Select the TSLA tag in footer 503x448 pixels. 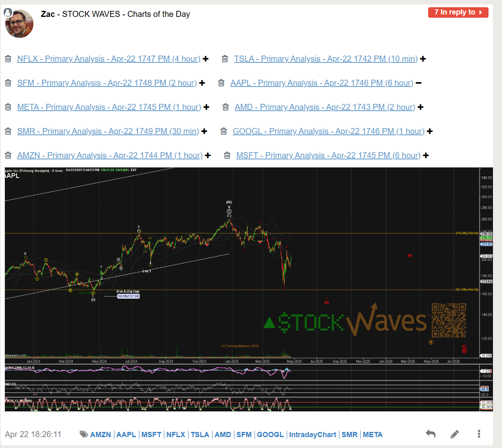pos(200,435)
